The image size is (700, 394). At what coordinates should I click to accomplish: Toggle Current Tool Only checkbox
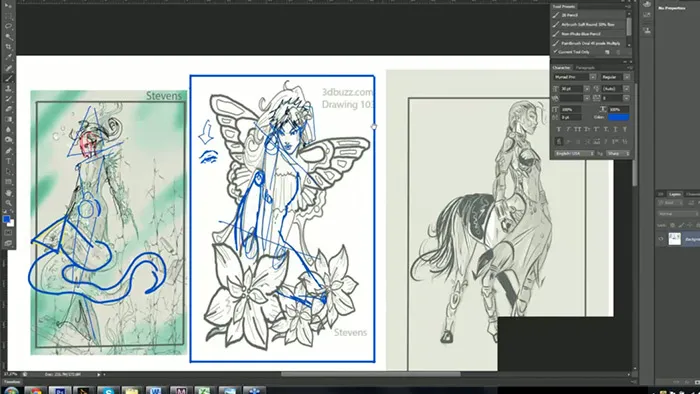click(555, 52)
